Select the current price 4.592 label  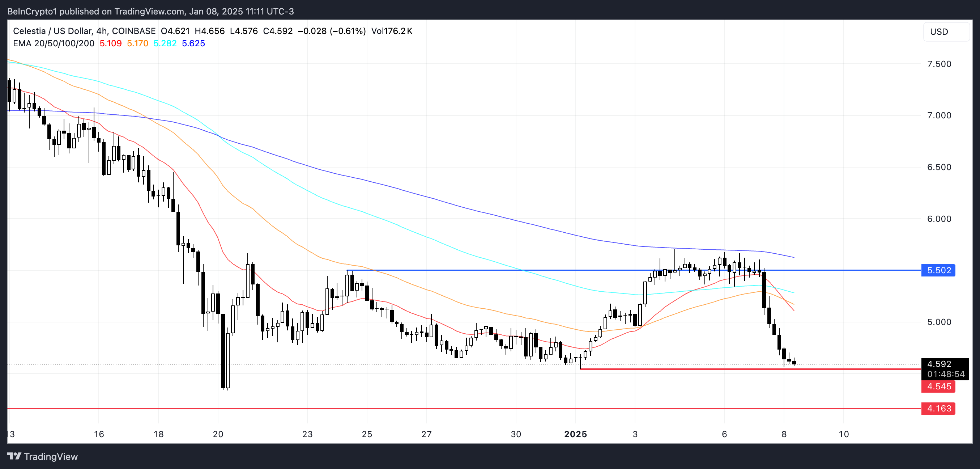pyautogui.click(x=939, y=364)
